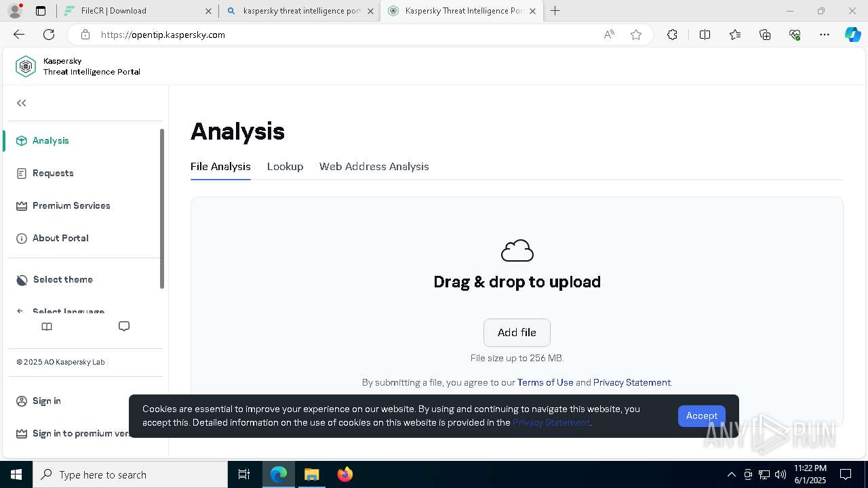This screenshot has width=868, height=488.
Task: Open Favorites list icon
Action: pyautogui.click(x=735, y=35)
